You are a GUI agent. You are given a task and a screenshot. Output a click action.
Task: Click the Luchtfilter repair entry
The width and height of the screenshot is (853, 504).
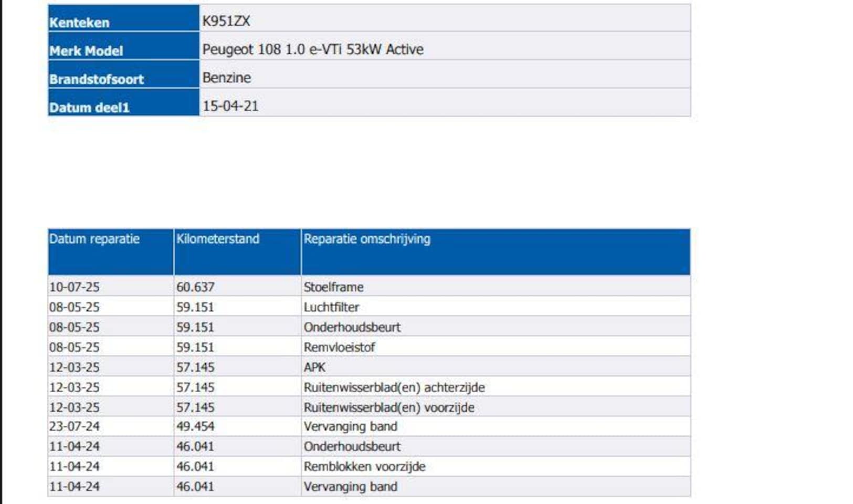pos(331,307)
